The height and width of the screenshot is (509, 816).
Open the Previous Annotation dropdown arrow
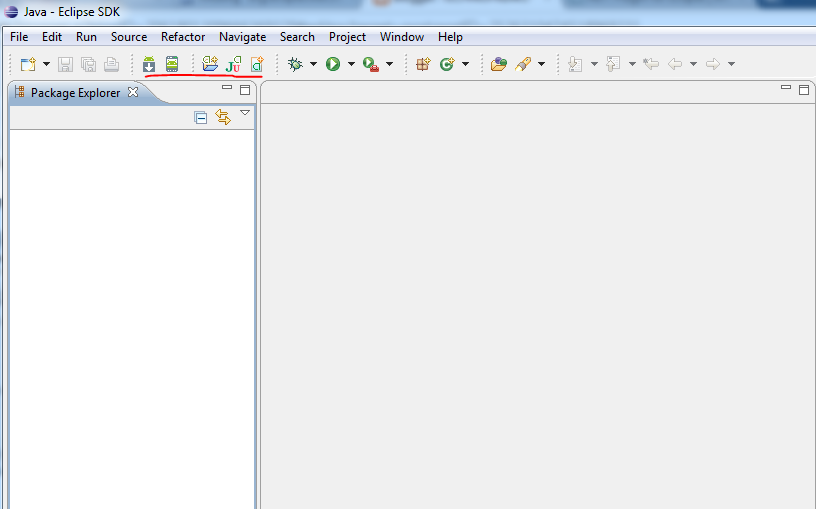point(632,64)
